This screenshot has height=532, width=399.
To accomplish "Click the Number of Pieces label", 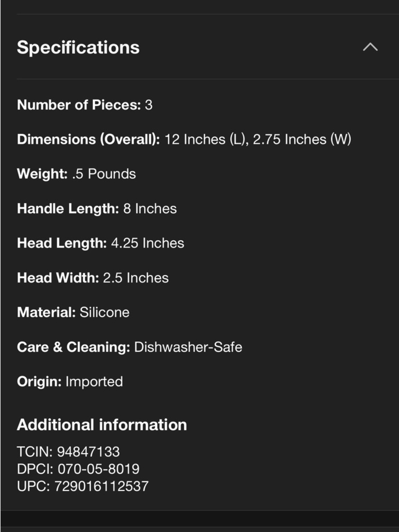I will 79,105.
